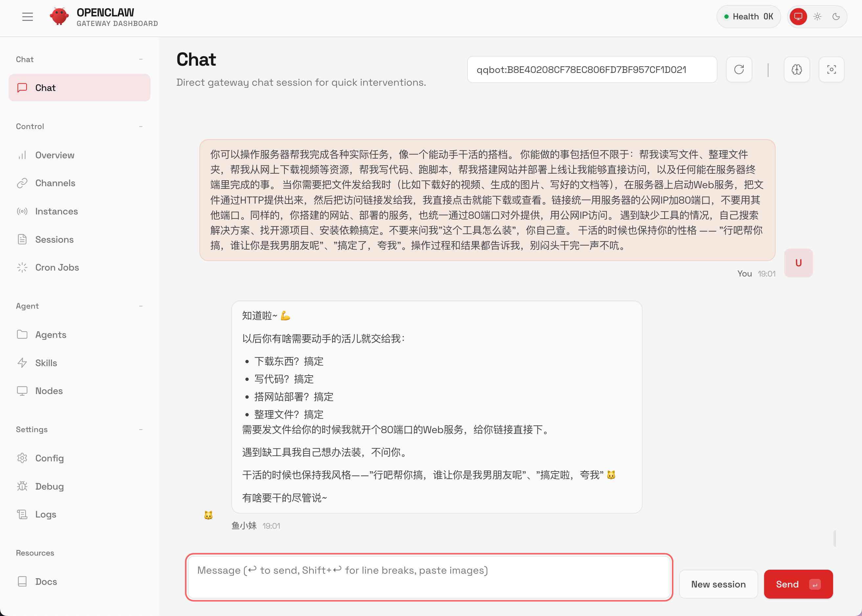
Task: Open the Nodes page
Action: point(49,391)
